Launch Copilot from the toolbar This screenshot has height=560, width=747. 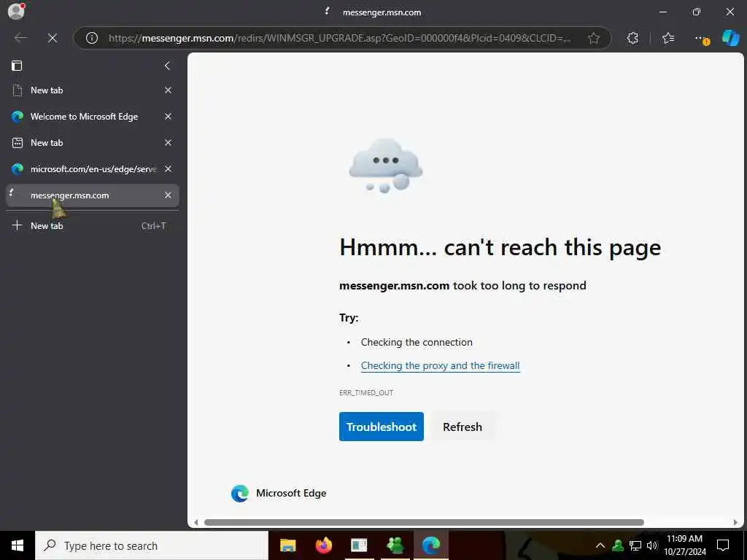[731, 38]
